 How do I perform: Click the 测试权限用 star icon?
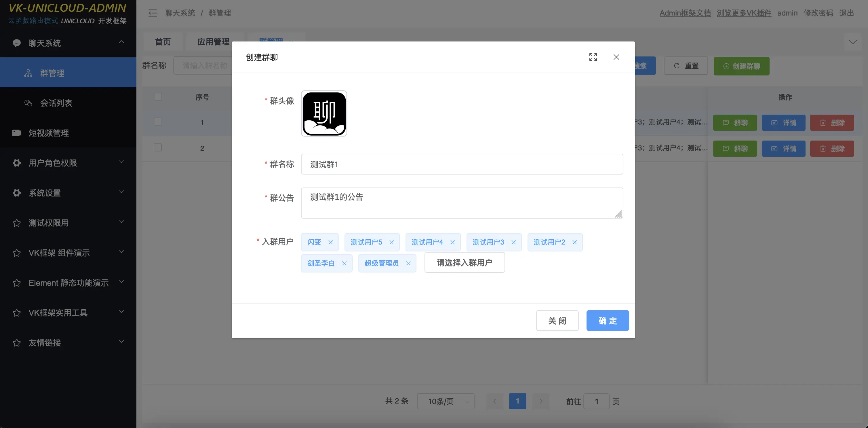(x=16, y=223)
